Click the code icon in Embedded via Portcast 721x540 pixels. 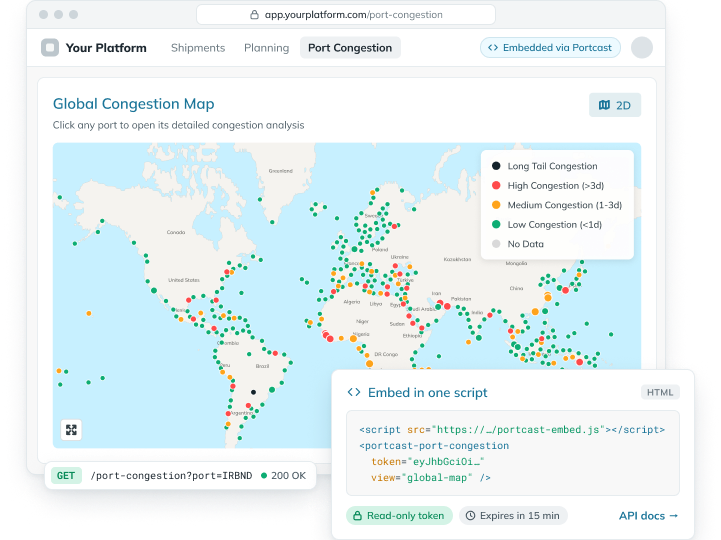pos(493,47)
